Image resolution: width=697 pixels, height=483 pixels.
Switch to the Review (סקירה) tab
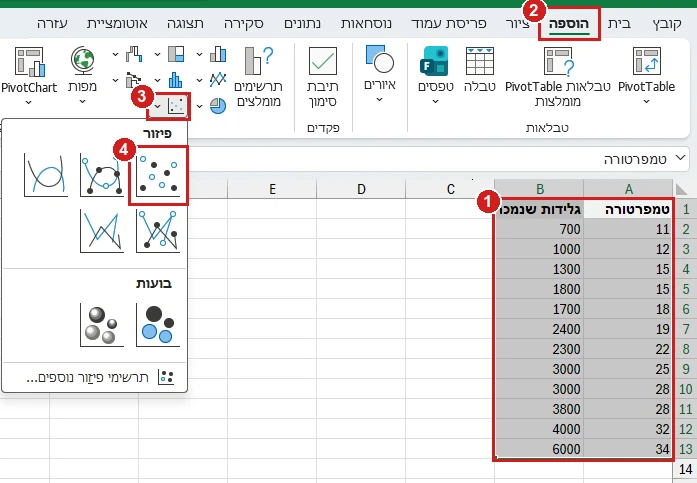click(x=244, y=24)
